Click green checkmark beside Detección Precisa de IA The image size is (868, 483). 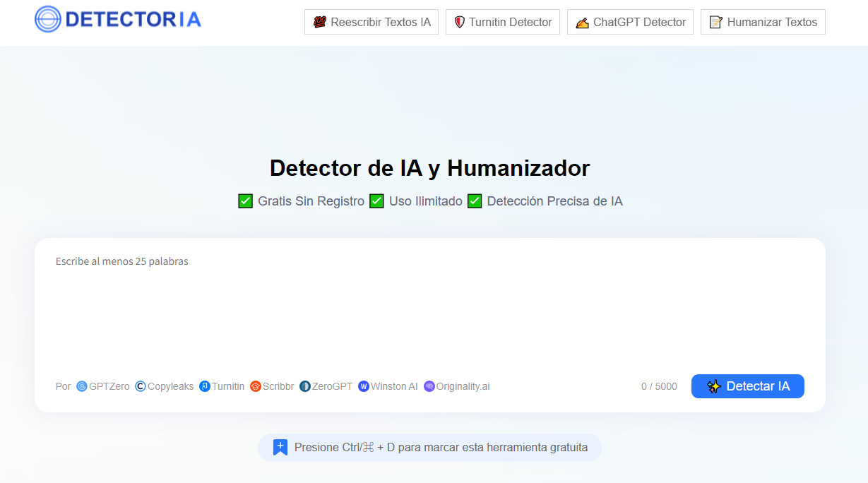click(x=475, y=201)
